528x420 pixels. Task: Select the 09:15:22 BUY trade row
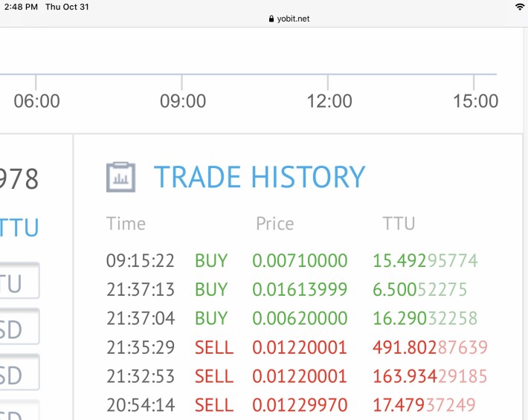click(x=292, y=260)
